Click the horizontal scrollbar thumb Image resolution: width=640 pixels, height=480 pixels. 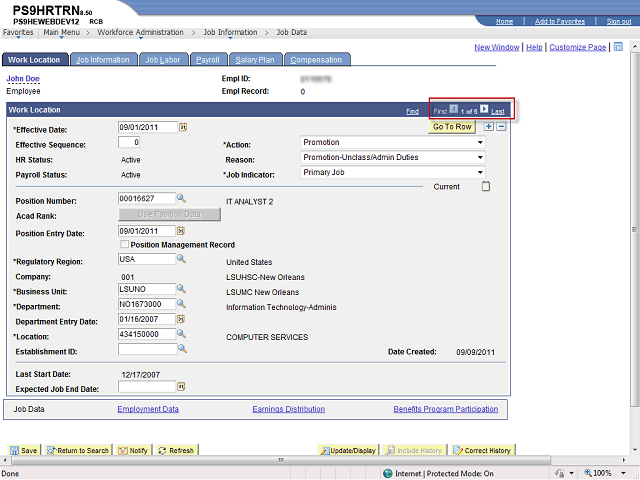(281, 460)
